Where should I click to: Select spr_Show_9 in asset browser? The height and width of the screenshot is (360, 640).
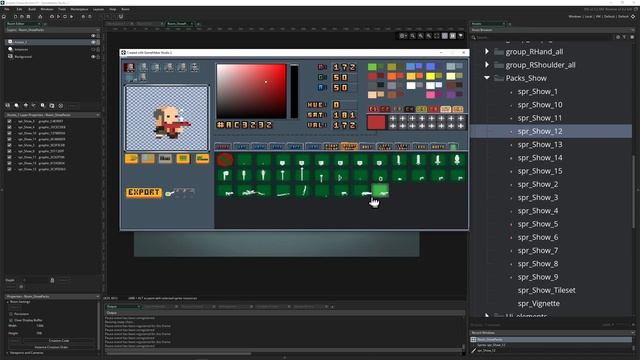538,277
